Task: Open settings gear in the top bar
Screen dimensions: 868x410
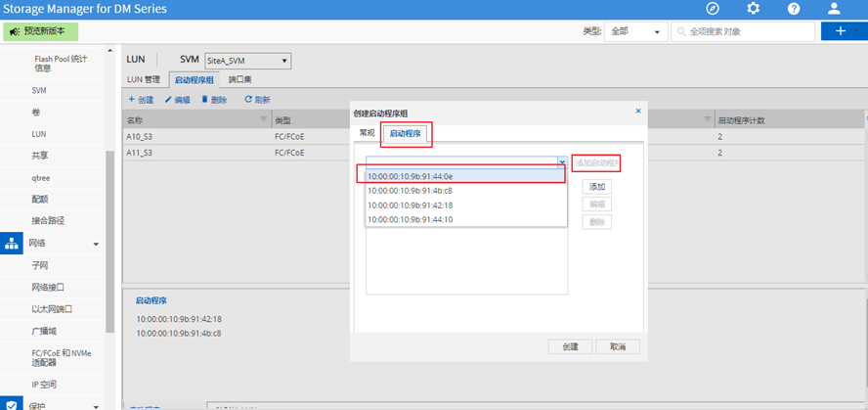Action: coord(753,9)
